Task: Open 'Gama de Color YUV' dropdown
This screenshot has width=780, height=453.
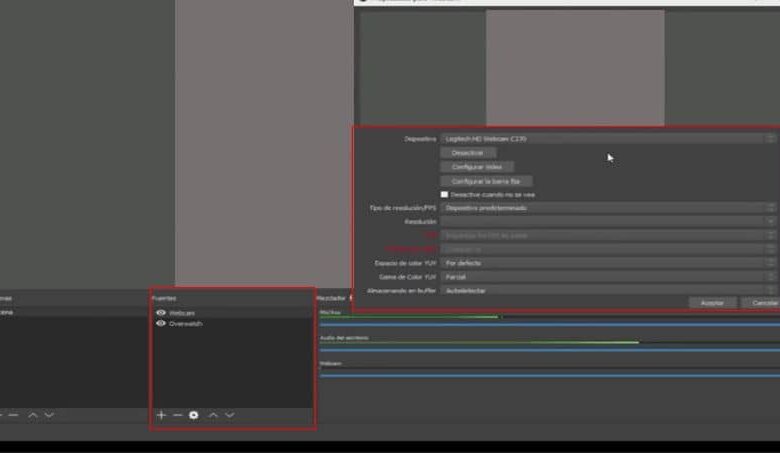Action: (607, 277)
